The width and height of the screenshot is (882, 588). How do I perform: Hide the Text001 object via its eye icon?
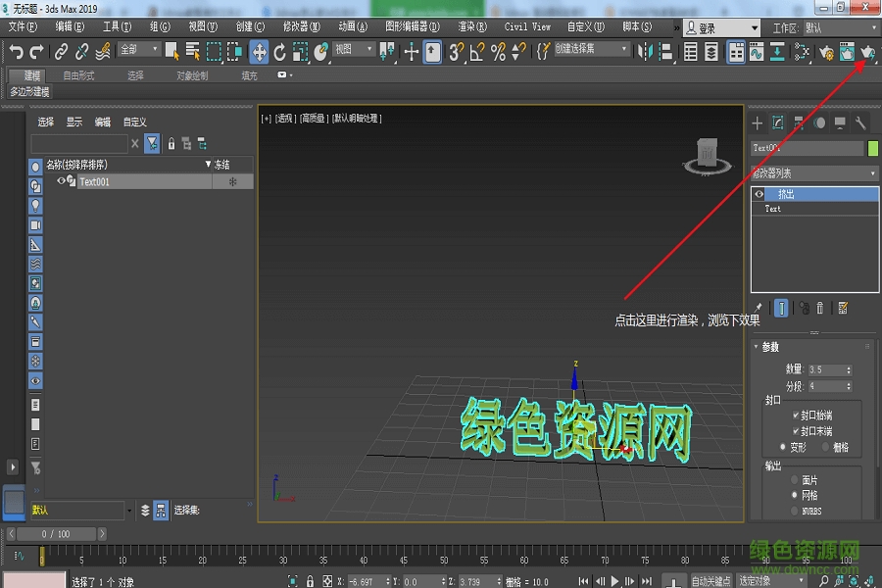click(x=62, y=181)
